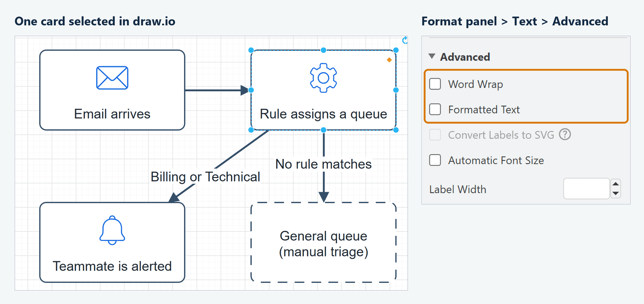
Task: Click the gear icon in the selected card
Action: click(323, 78)
